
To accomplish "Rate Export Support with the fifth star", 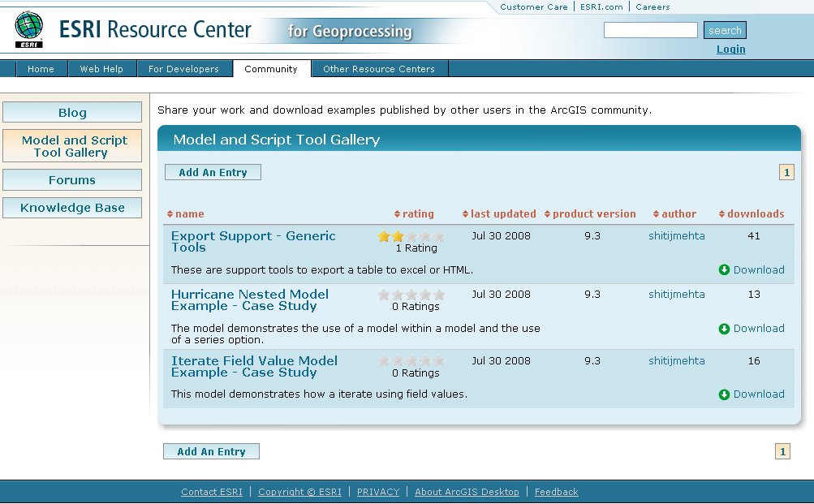I will pyautogui.click(x=439, y=236).
